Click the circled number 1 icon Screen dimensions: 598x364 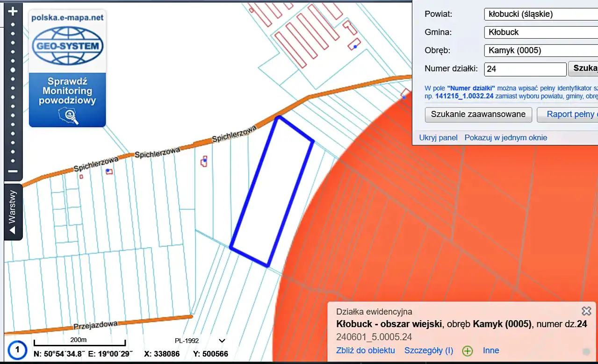pos(17,350)
